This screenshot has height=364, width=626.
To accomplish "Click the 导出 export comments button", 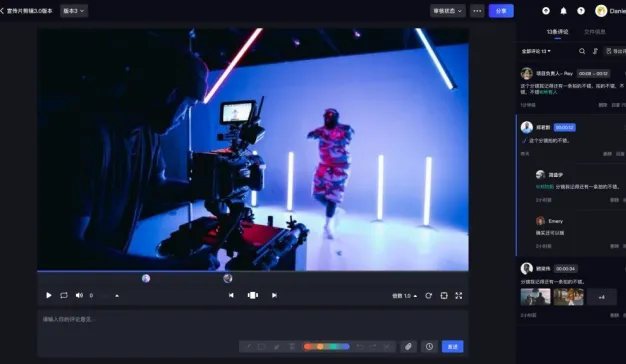I will click(615, 51).
